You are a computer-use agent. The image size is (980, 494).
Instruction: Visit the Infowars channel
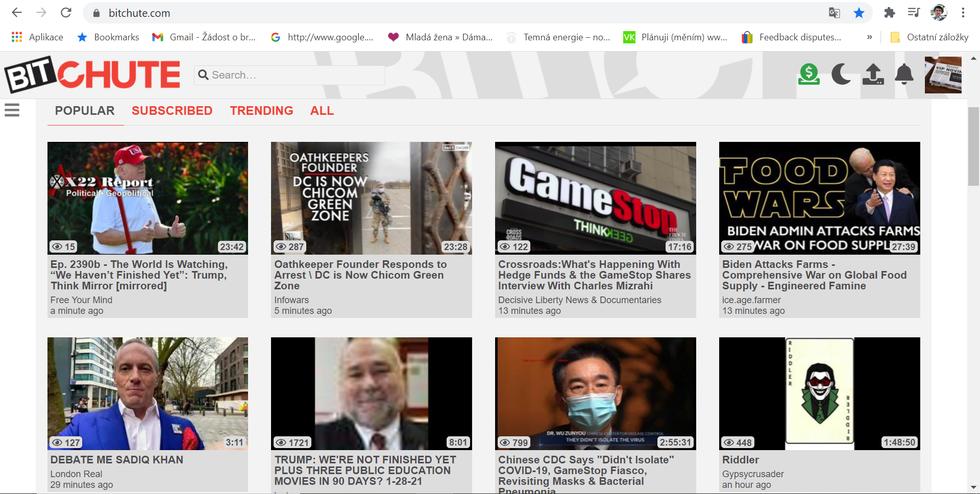point(291,300)
